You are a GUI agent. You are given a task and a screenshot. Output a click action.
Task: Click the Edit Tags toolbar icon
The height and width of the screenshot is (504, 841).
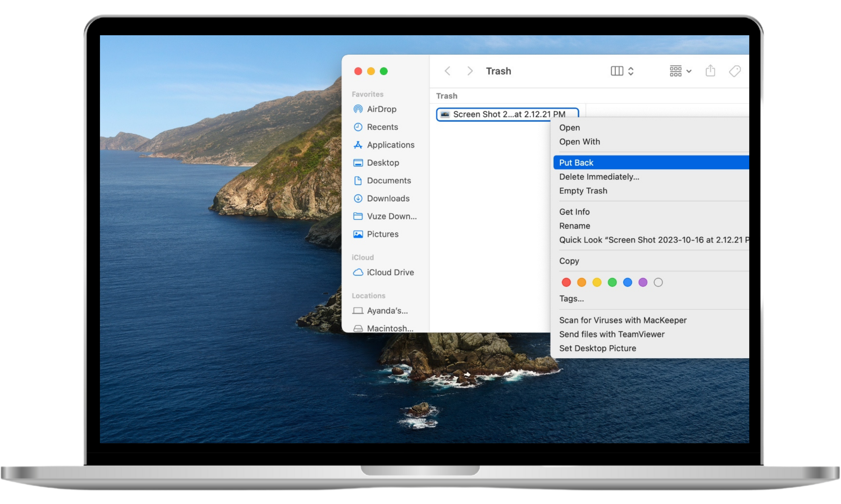point(735,71)
